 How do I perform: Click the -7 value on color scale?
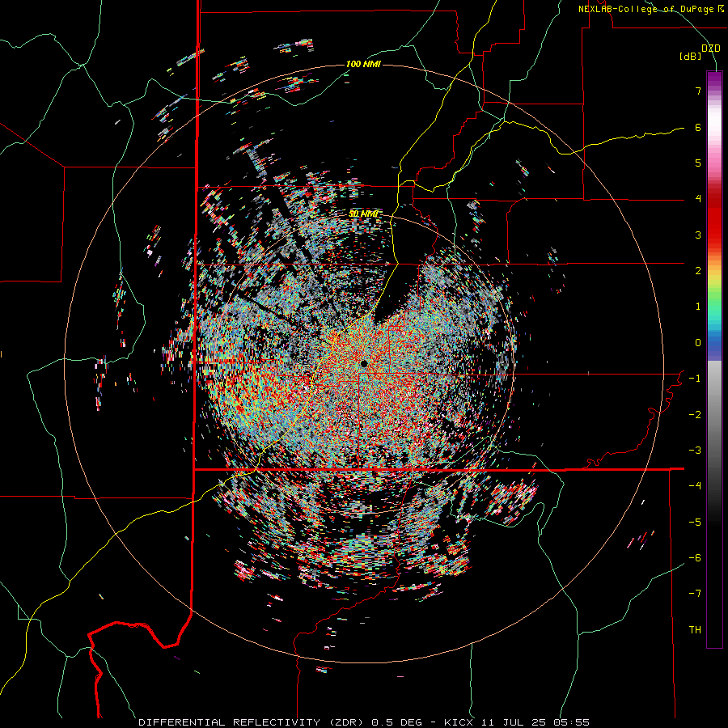pyautogui.click(x=695, y=594)
